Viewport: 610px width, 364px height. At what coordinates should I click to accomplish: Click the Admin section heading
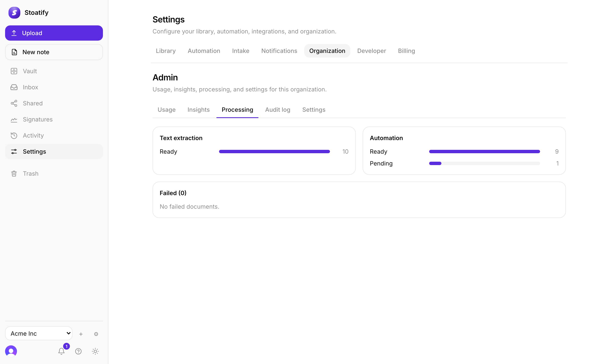pos(165,77)
